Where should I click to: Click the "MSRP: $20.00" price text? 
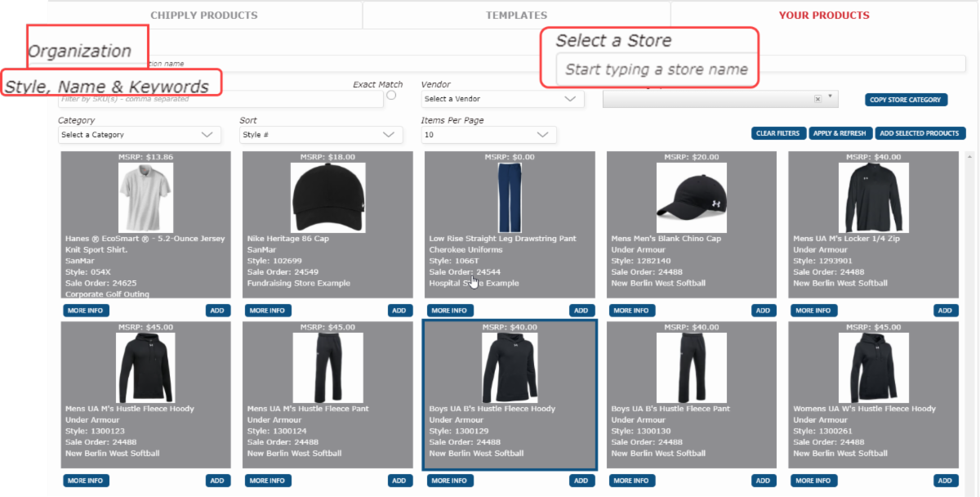(x=692, y=157)
